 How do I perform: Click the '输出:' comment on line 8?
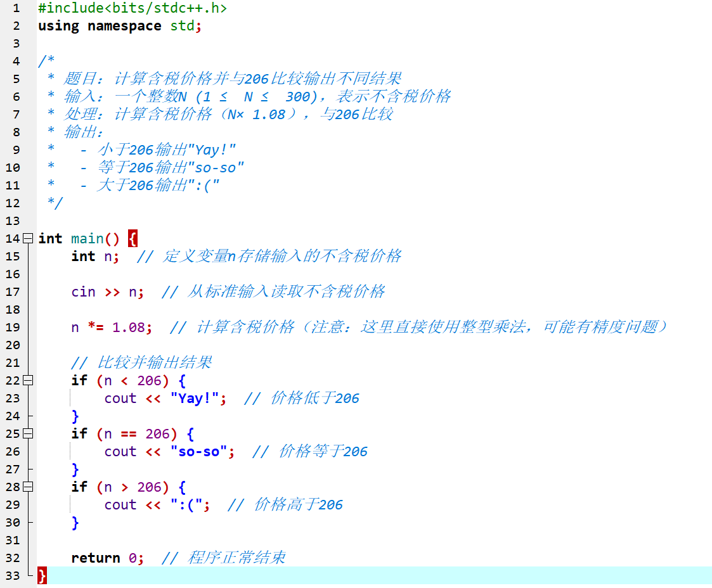coord(84,132)
